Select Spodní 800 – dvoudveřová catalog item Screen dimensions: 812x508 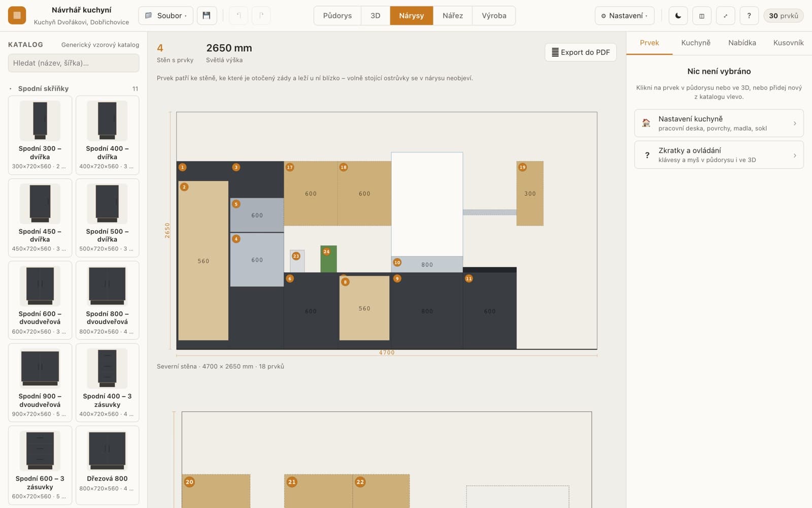point(107,300)
